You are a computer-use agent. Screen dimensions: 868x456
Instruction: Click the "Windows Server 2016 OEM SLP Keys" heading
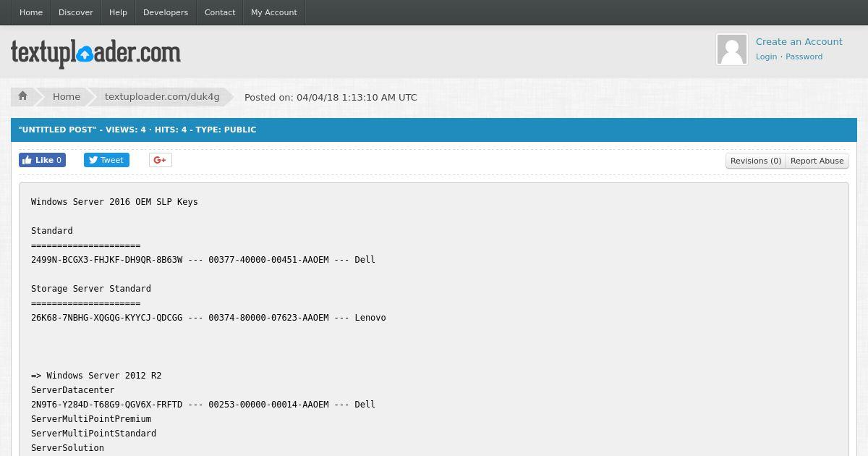[114, 202]
